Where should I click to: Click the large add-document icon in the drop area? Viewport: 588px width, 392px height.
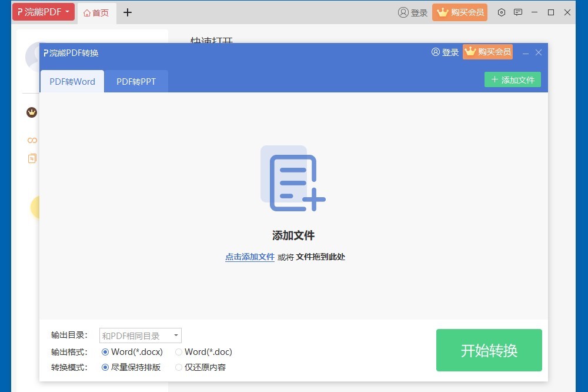click(x=293, y=179)
